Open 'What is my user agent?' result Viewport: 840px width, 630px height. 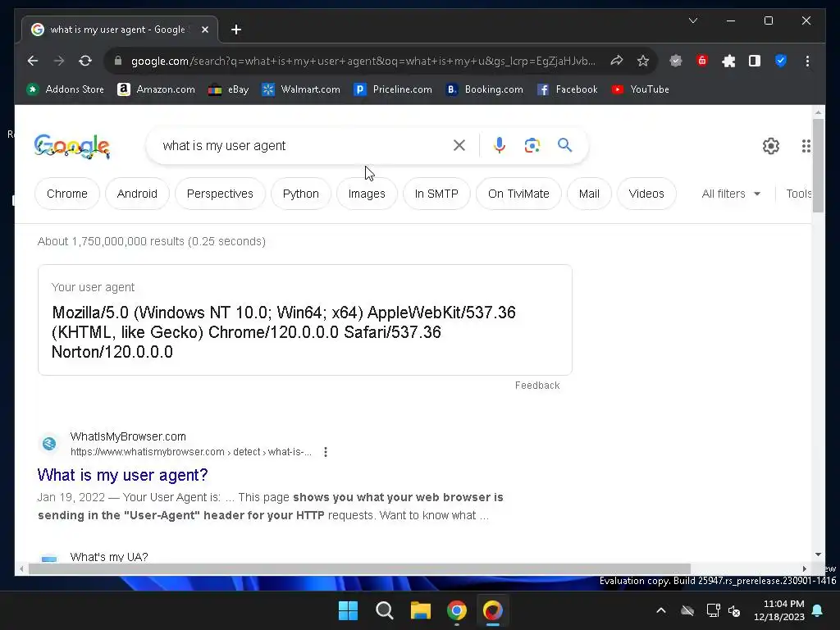pyautogui.click(x=123, y=475)
